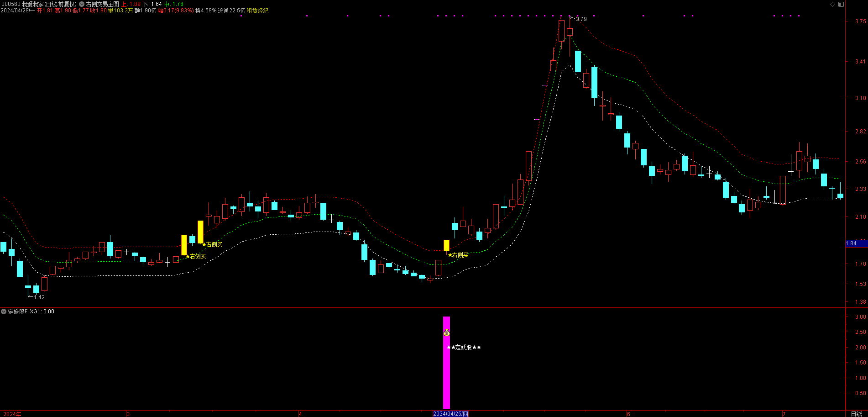
Task: Click the 换4.59% turnover value
Action: tap(206, 11)
